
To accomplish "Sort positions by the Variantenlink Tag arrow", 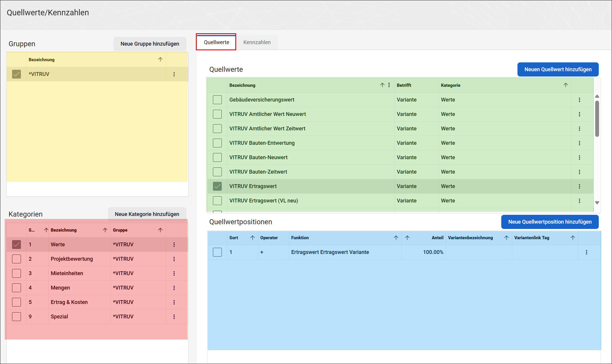I will [573, 238].
